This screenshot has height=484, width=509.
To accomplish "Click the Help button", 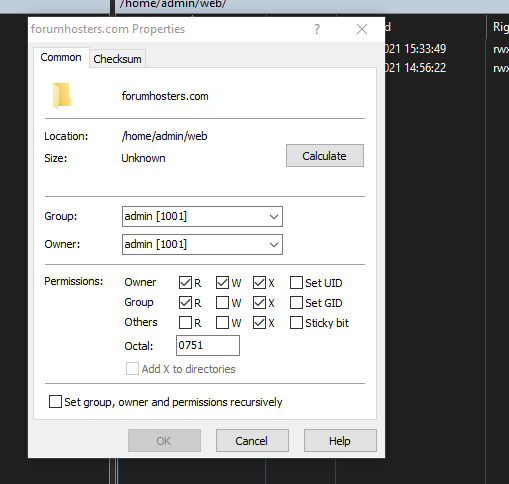I will tap(340, 441).
